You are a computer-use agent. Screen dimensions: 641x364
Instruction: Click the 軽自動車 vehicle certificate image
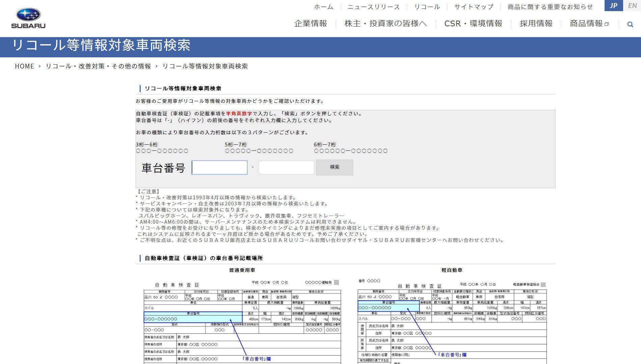[x=452, y=321]
